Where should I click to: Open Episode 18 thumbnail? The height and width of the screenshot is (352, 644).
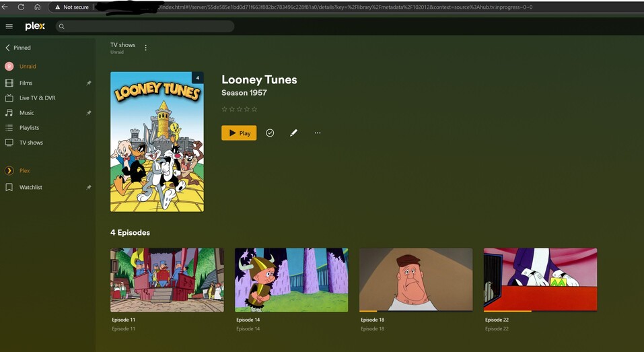[416, 280]
